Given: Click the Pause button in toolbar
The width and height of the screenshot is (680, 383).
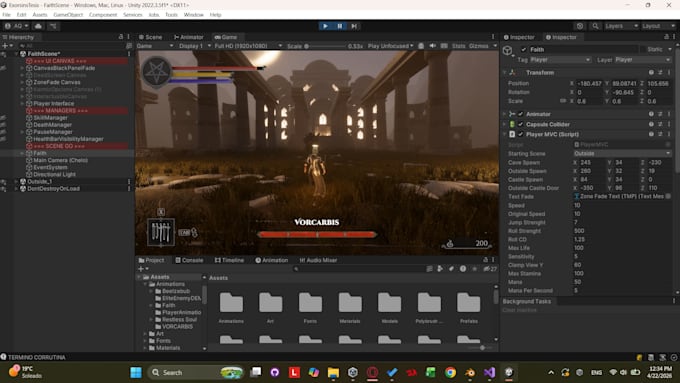Looking at the screenshot, I should [340, 26].
